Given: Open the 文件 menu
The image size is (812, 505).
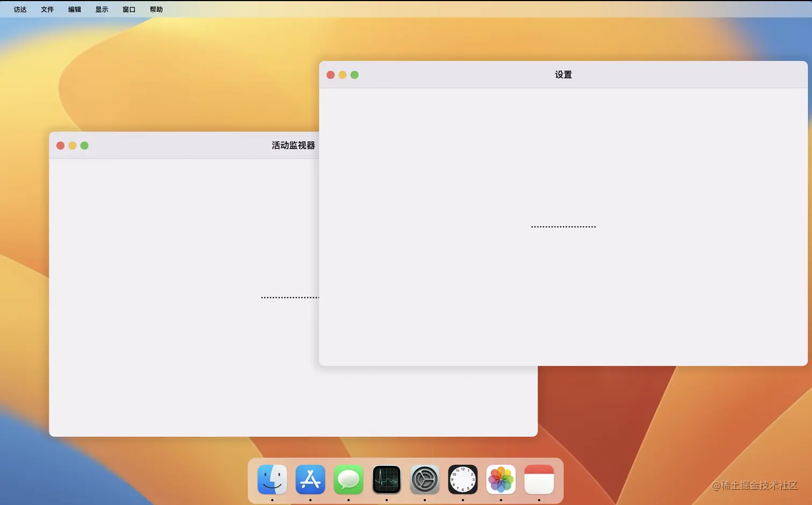Looking at the screenshot, I should 47,9.
